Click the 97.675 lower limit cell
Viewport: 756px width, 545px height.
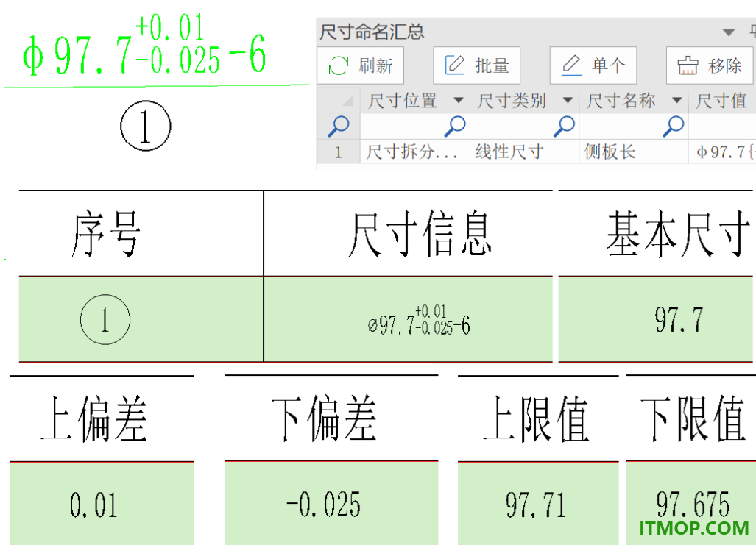(x=691, y=504)
